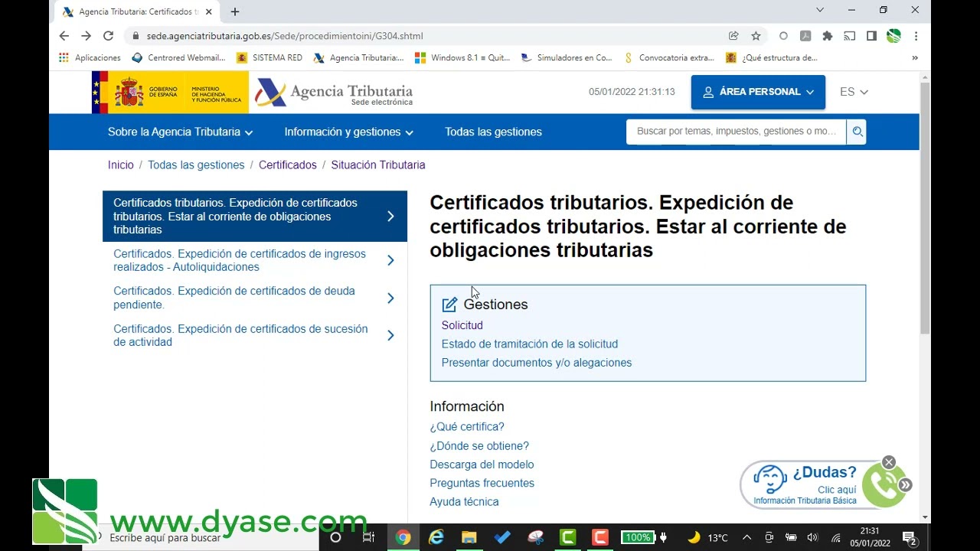
Task: Open the Información y gestiones dropdown
Action: 348,132
